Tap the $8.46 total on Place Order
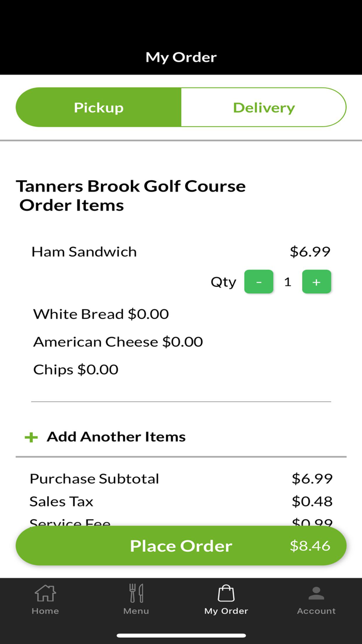Image resolution: width=362 pixels, height=644 pixels. [x=309, y=545]
